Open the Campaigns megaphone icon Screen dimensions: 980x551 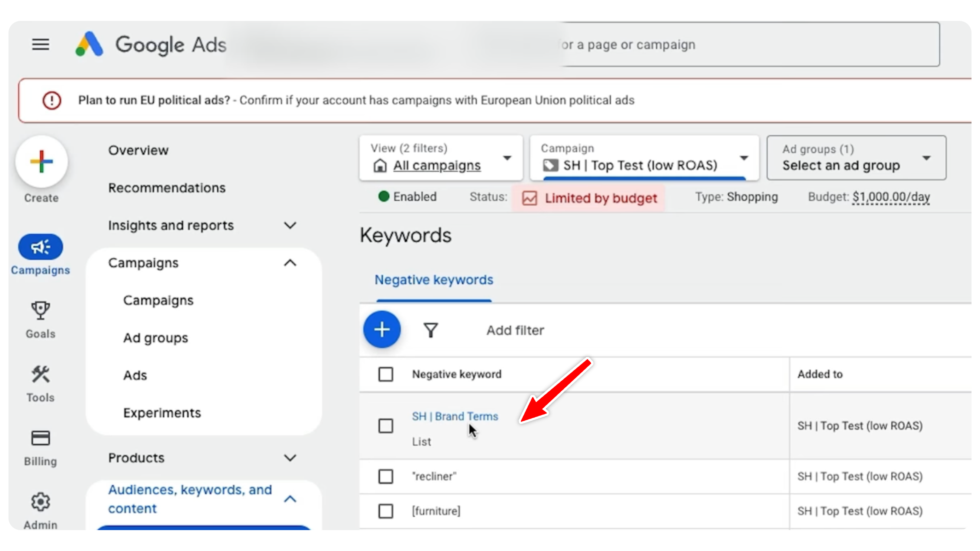point(40,247)
